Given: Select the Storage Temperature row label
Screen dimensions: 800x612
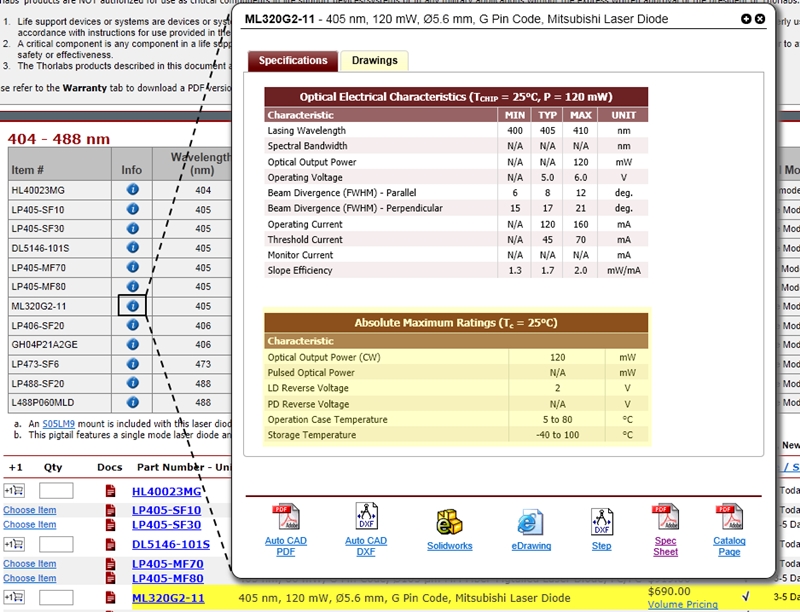Looking at the screenshot, I should [312, 435].
